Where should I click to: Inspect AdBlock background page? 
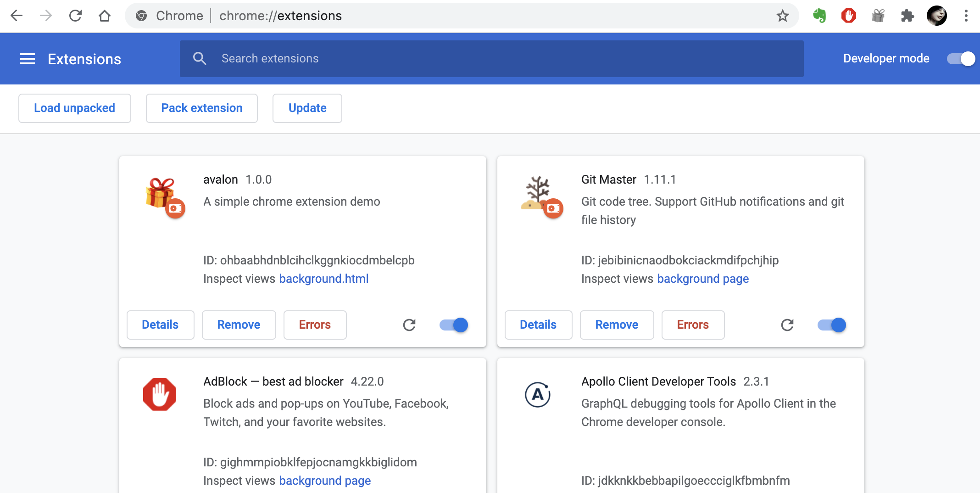click(325, 481)
